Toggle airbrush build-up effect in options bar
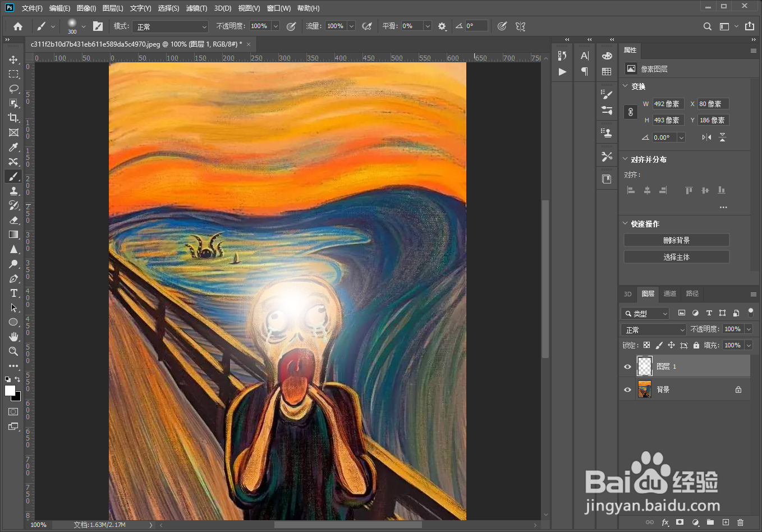Screen dimensions: 762x532 [x=367, y=26]
